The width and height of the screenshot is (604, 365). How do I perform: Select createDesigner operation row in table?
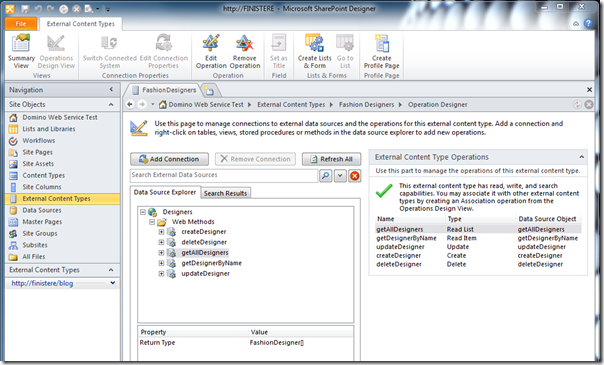(478, 256)
